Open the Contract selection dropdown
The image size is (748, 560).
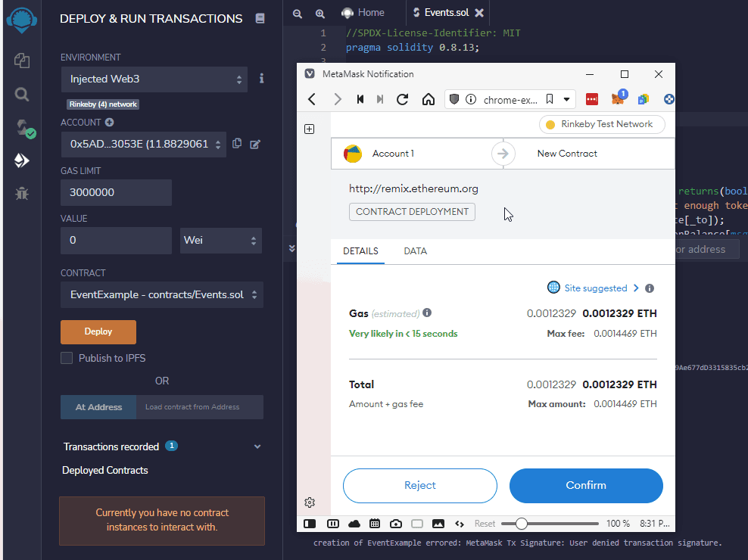pos(162,295)
